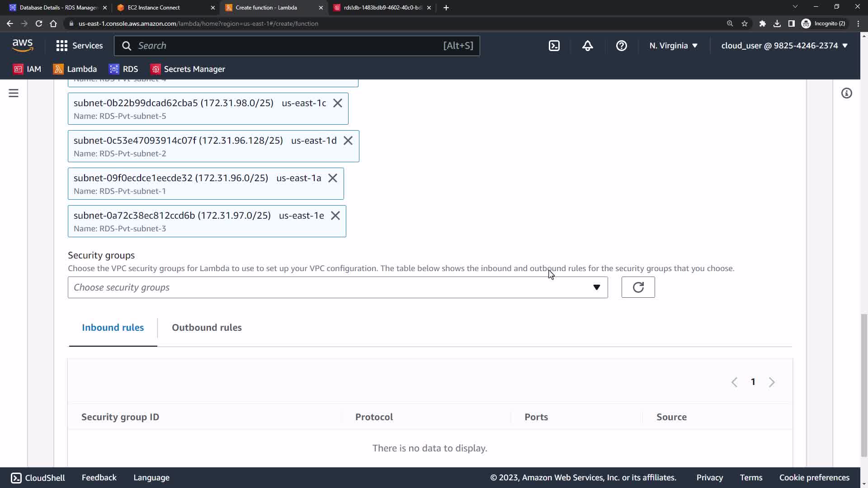Expand the Choose security groups dropdown
This screenshot has height=488, width=868.
click(x=337, y=287)
